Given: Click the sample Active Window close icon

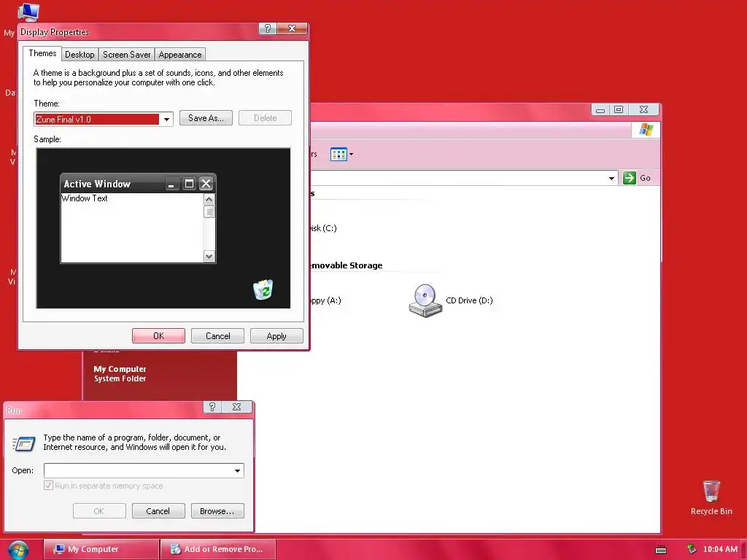Looking at the screenshot, I should [x=206, y=184].
